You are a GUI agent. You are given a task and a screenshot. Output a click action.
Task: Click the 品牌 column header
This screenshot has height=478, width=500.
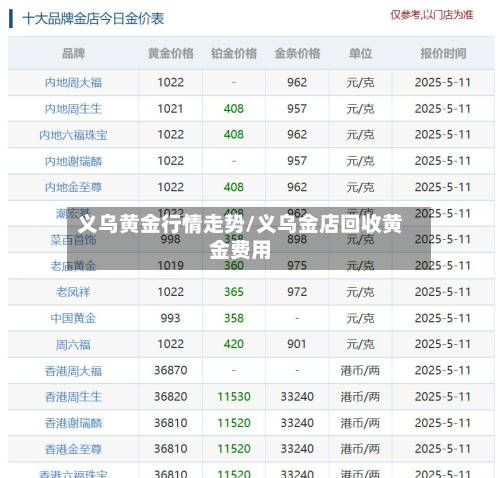[x=73, y=53]
